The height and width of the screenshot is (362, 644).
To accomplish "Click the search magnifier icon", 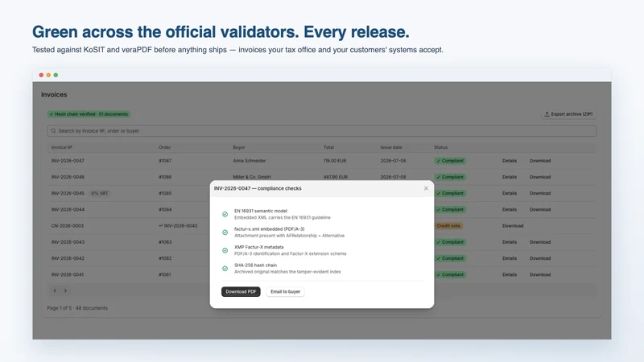I will (x=53, y=131).
